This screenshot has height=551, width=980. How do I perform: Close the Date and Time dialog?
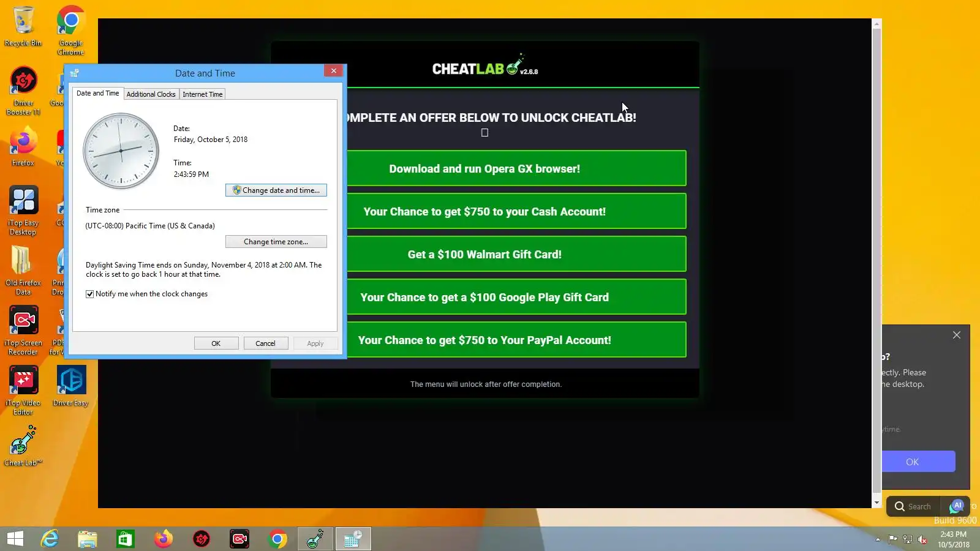tap(334, 70)
